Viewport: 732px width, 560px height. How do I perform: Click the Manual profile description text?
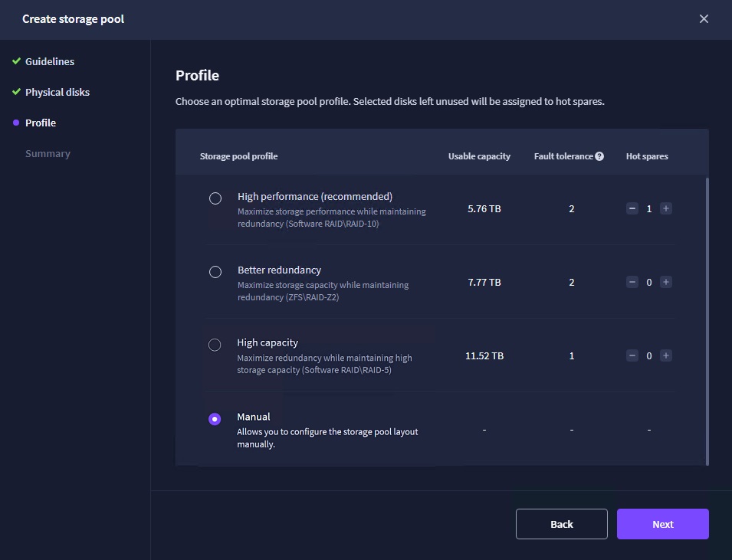click(328, 437)
